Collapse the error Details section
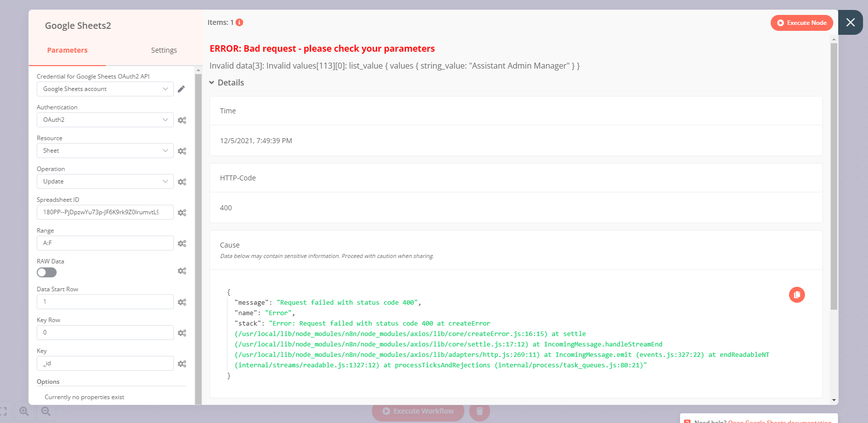The width and height of the screenshot is (868, 423). click(227, 83)
